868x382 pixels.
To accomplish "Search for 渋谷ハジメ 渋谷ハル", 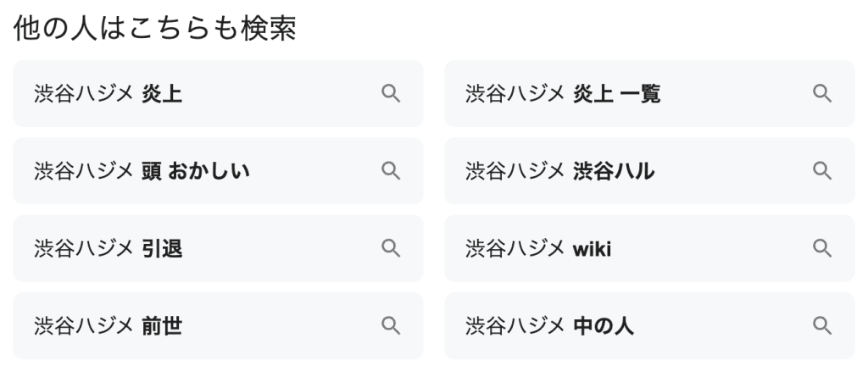I will coord(559,171).
